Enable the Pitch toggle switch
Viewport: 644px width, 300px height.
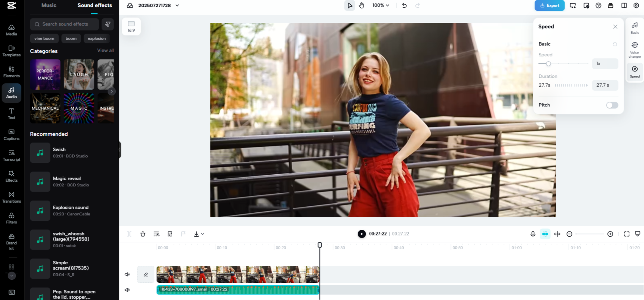pos(612,105)
